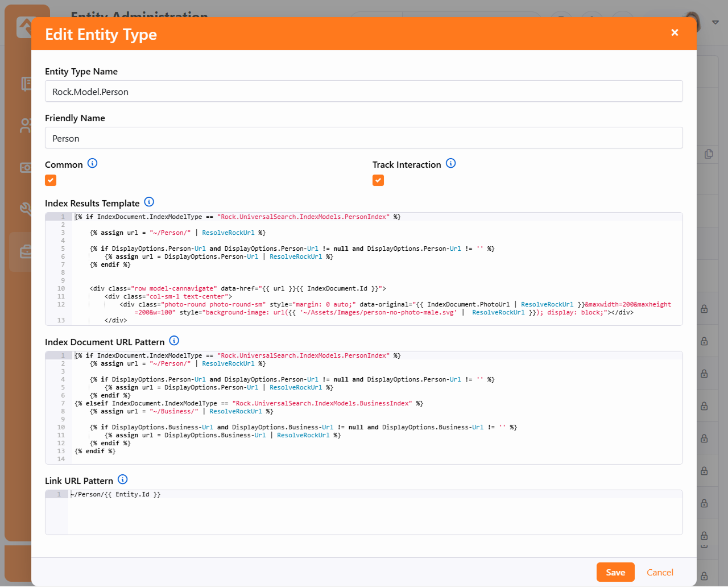Image resolution: width=728 pixels, height=588 pixels.
Task: Select the briefcase Admin Tools sidebar icon
Action: pyautogui.click(x=26, y=251)
